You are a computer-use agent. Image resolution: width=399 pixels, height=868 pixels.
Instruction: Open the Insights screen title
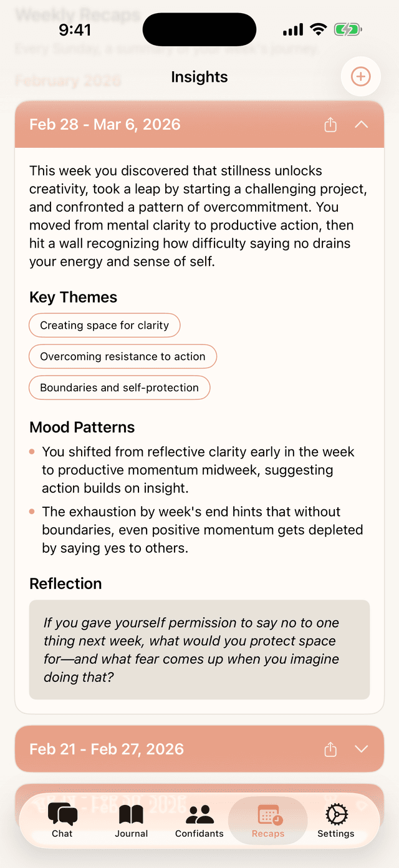(x=199, y=77)
